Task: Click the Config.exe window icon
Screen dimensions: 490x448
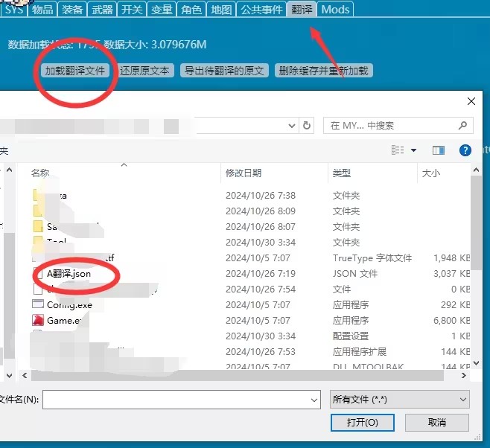Action: pos(38,304)
